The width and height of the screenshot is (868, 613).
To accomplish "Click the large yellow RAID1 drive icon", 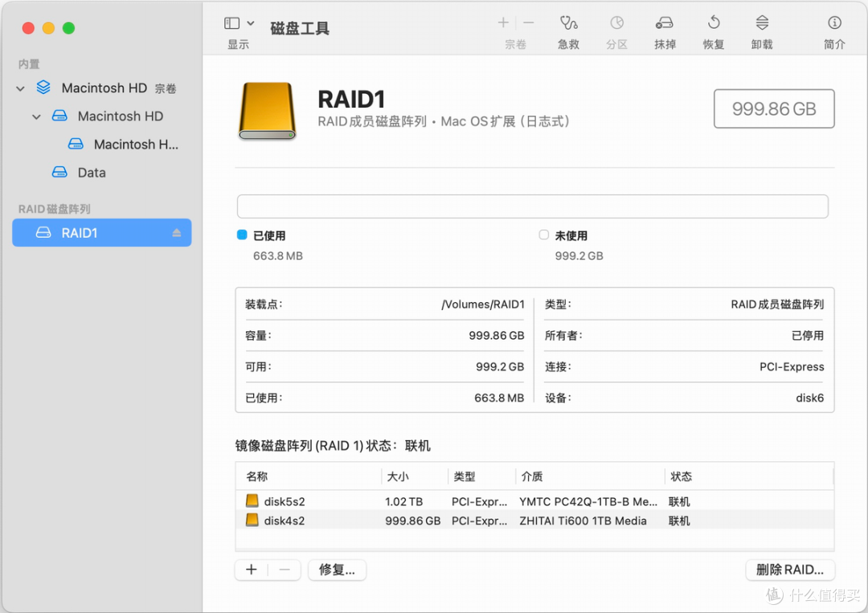I will click(268, 111).
